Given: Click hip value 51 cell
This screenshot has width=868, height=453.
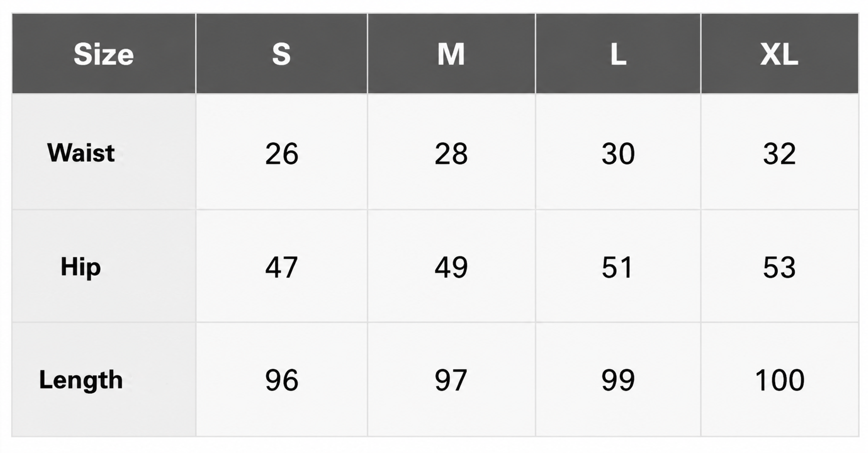Looking at the screenshot, I should pos(618,266).
